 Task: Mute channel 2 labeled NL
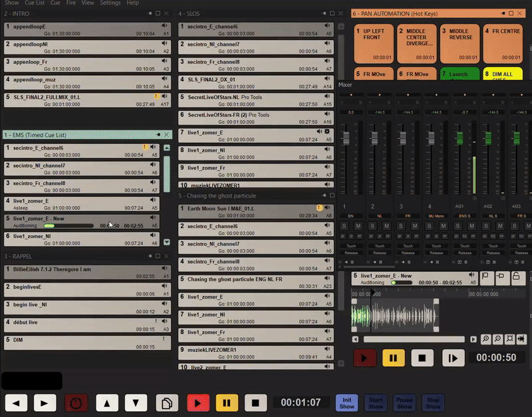[386, 225]
